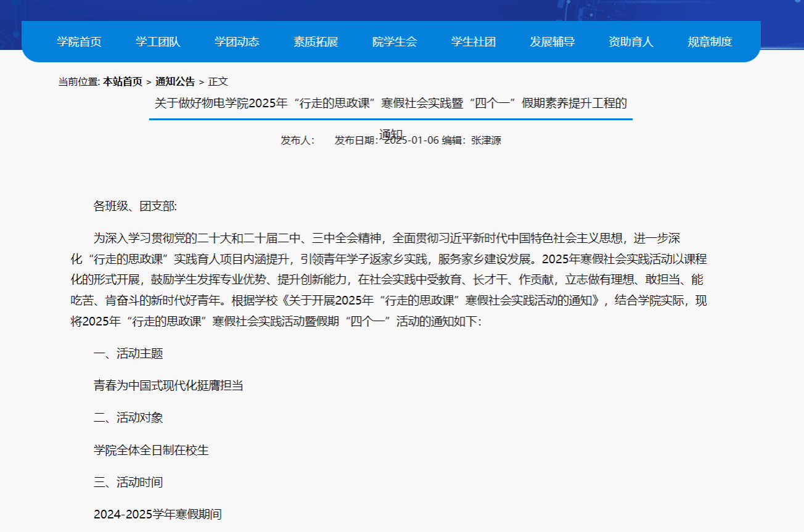
Task: Click the line 青春为中国式现代化挺膺担当
Action: click(x=168, y=386)
